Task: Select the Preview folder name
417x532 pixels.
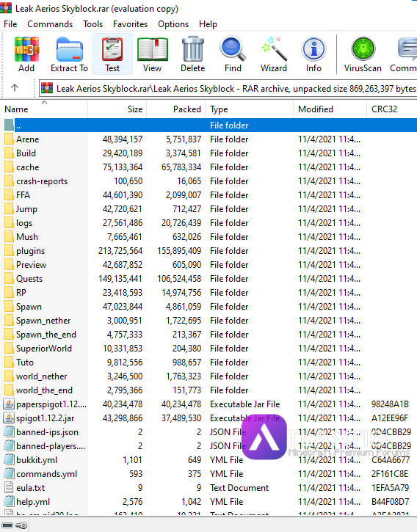Action: 32,265
